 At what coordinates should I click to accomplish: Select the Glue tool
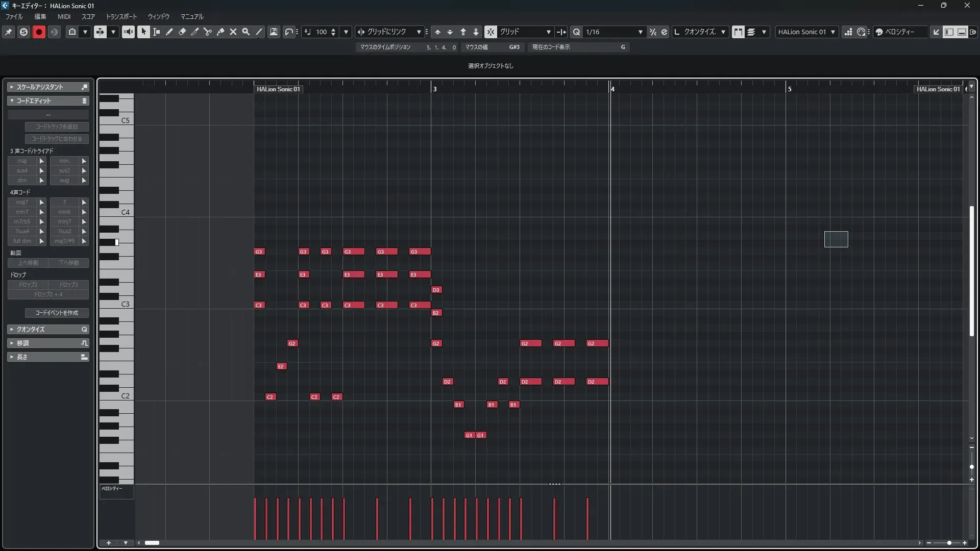click(220, 32)
